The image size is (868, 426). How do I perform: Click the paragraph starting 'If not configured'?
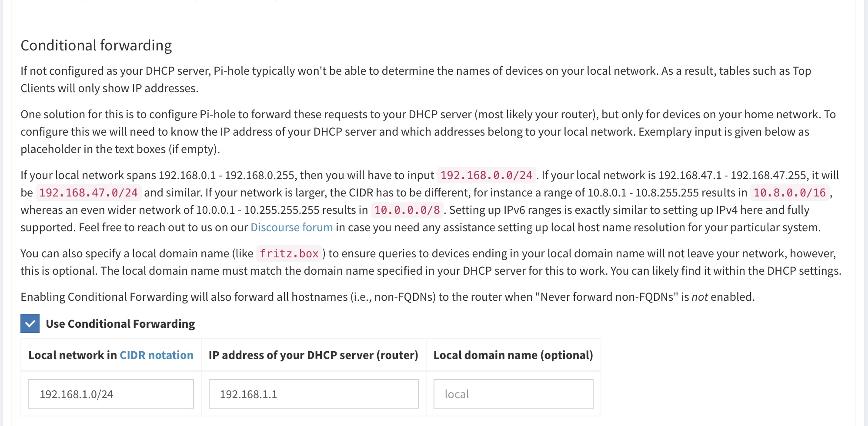click(x=416, y=80)
